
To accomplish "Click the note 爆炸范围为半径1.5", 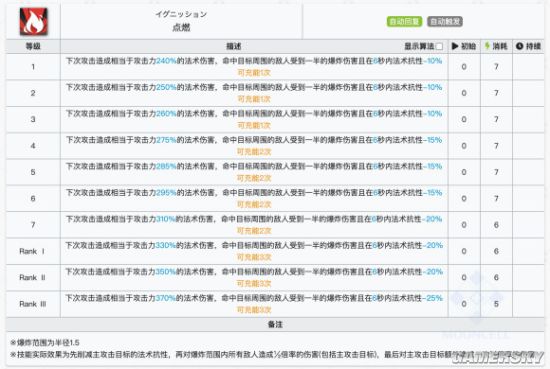I will [45, 343].
